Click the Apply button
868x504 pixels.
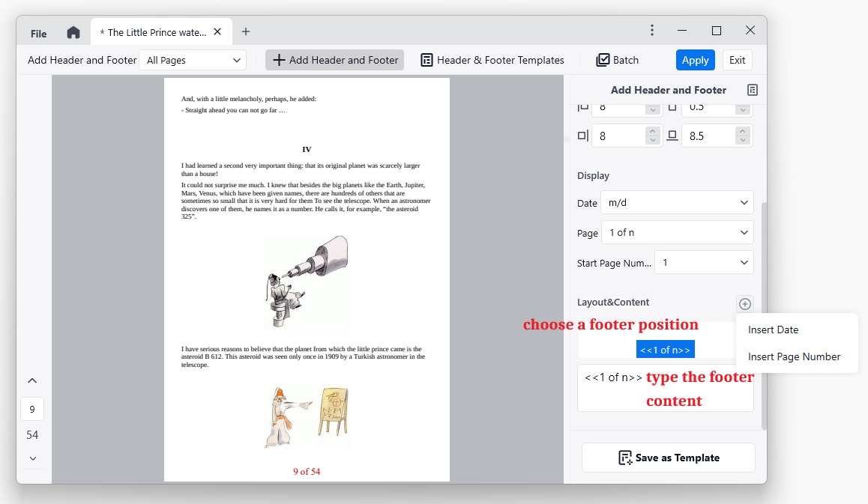click(696, 61)
